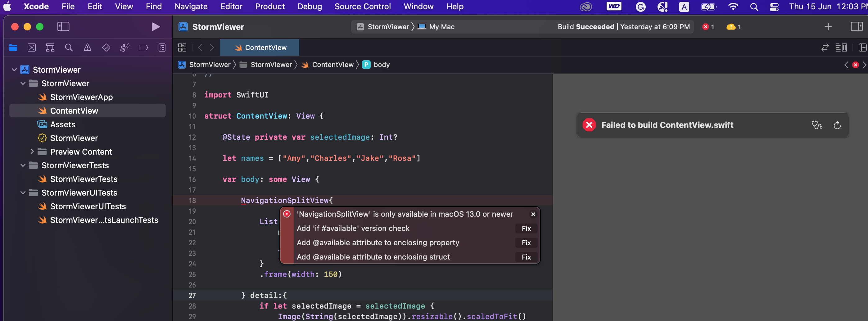Open preview diagnostics stethoscope icon
Viewport: 868px width, 321px height.
(x=817, y=125)
